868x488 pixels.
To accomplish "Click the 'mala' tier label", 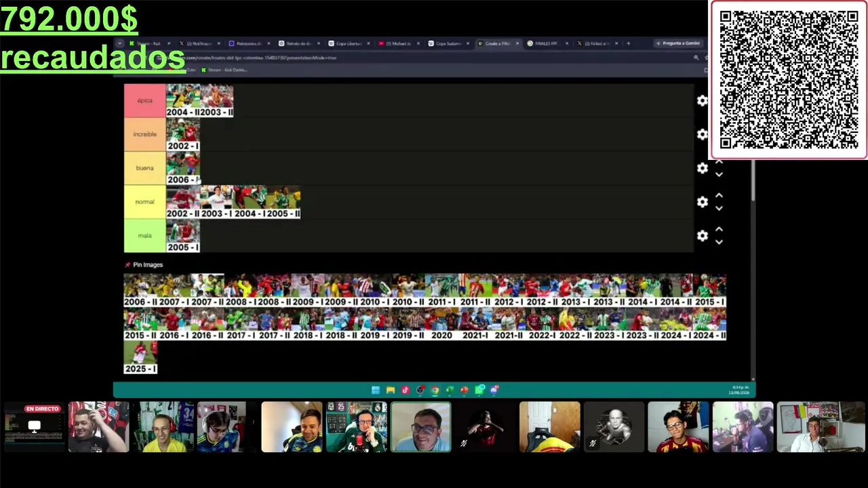I will pos(144,235).
